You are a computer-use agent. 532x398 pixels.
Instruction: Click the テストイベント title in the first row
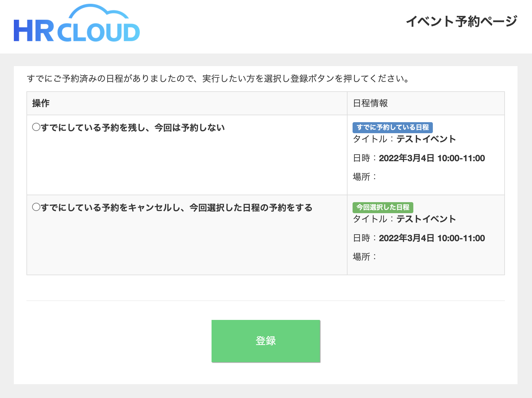[x=426, y=139]
